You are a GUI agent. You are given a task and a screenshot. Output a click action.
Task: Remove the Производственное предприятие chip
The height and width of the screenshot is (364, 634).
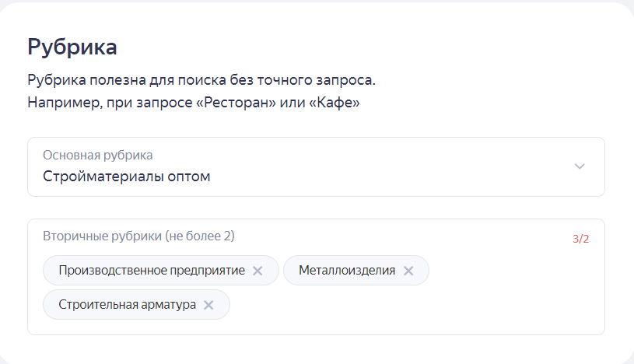pyautogui.click(x=258, y=271)
